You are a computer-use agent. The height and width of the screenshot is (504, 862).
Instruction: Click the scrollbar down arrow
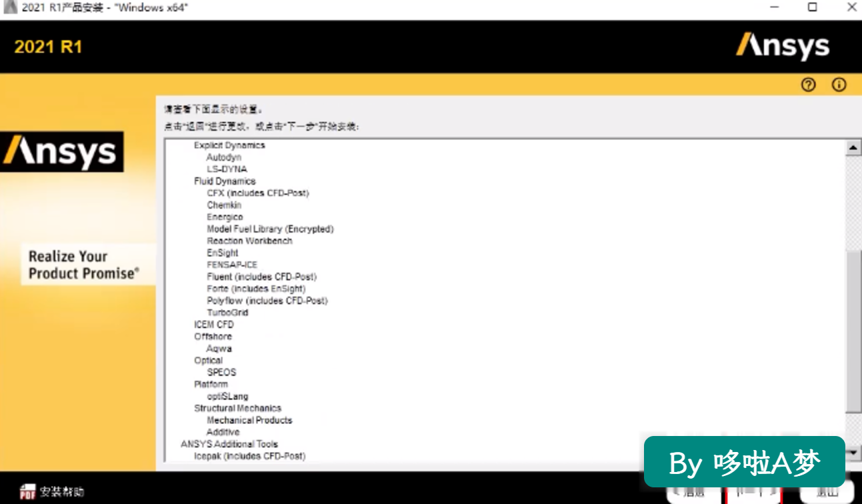(x=853, y=453)
